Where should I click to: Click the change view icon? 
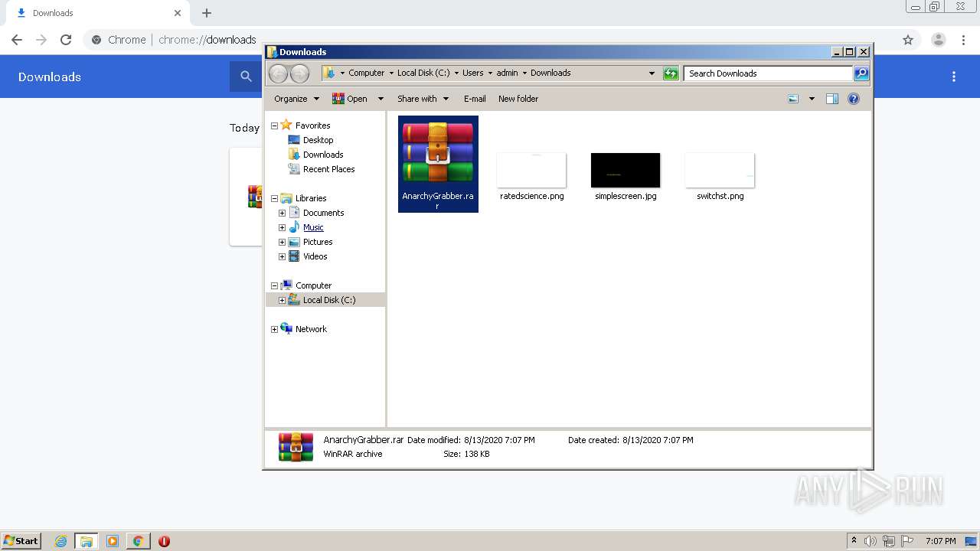[x=793, y=99]
